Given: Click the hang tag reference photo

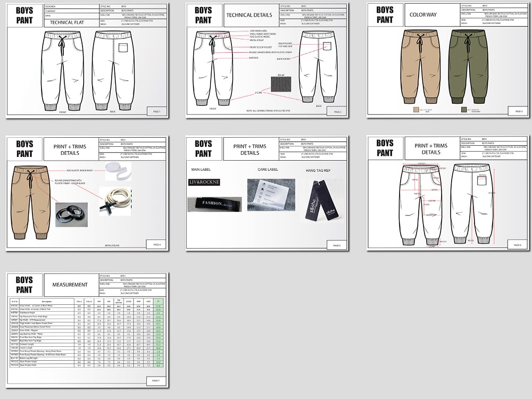Looking at the screenshot, I should click(x=321, y=202).
